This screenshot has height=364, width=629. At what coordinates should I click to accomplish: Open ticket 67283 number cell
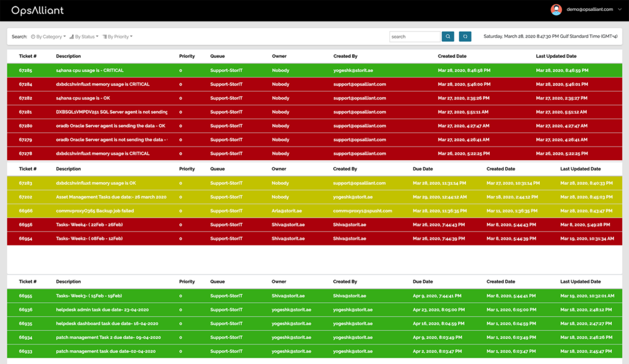click(x=25, y=183)
